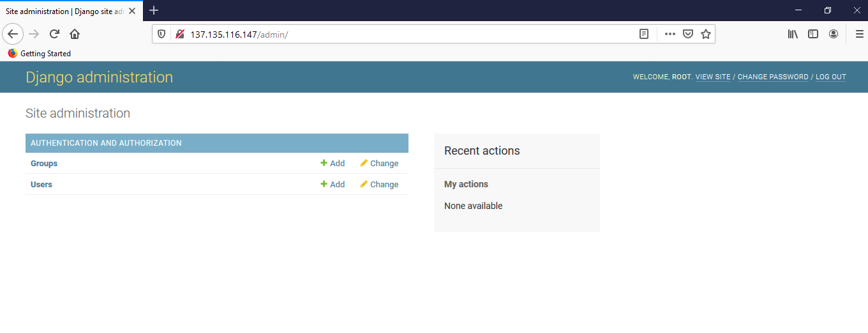
Task: Open the Library bookshelf icon
Action: tap(793, 34)
